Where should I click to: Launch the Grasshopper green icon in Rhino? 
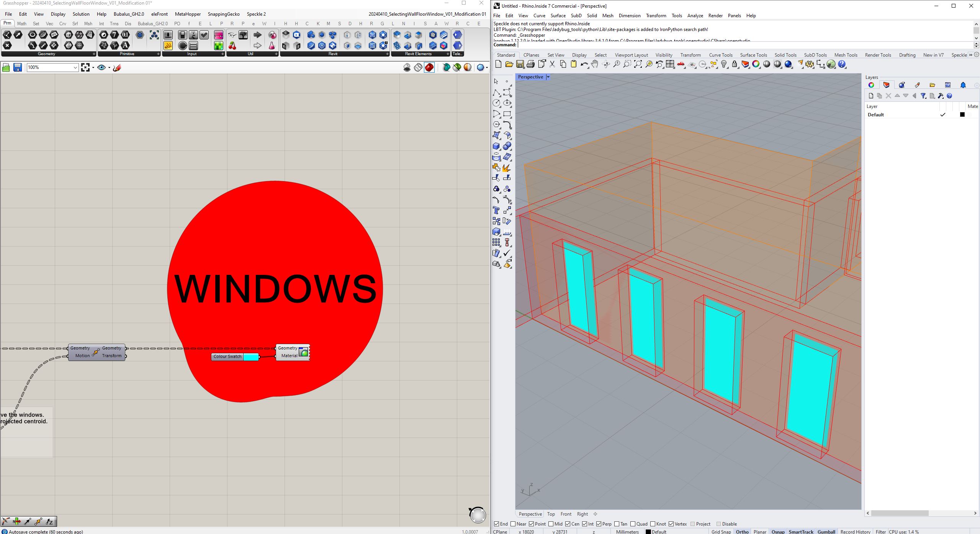(x=831, y=64)
